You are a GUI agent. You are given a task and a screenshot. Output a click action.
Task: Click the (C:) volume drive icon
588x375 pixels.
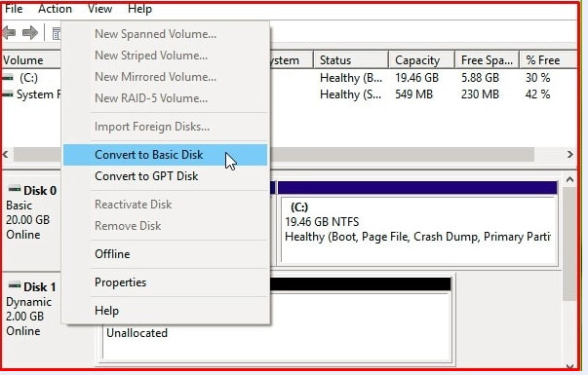click(8, 78)
